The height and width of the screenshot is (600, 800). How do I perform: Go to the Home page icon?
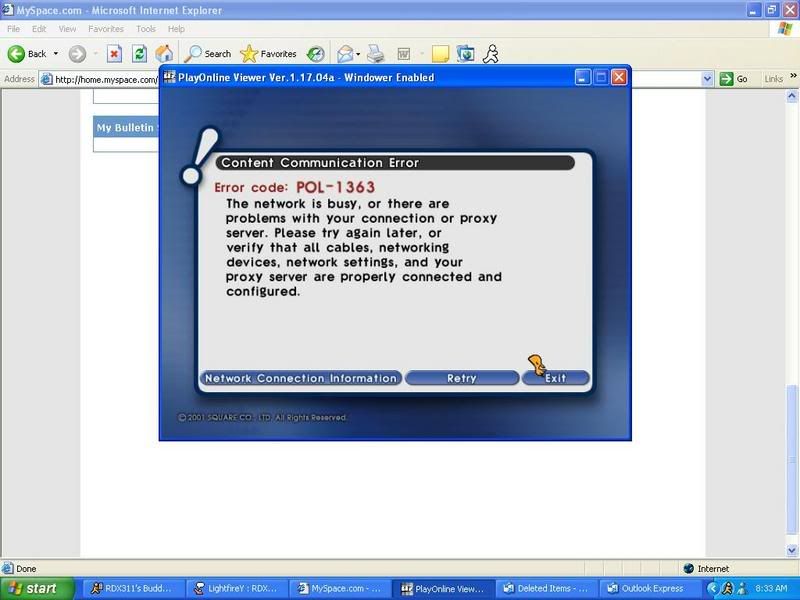coord(165,54)
